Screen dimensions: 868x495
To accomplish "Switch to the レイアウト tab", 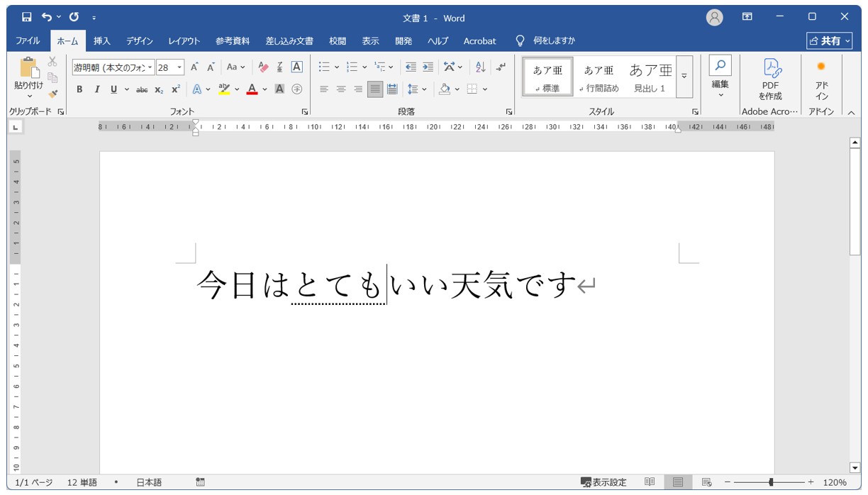I will tap(184, 41).
